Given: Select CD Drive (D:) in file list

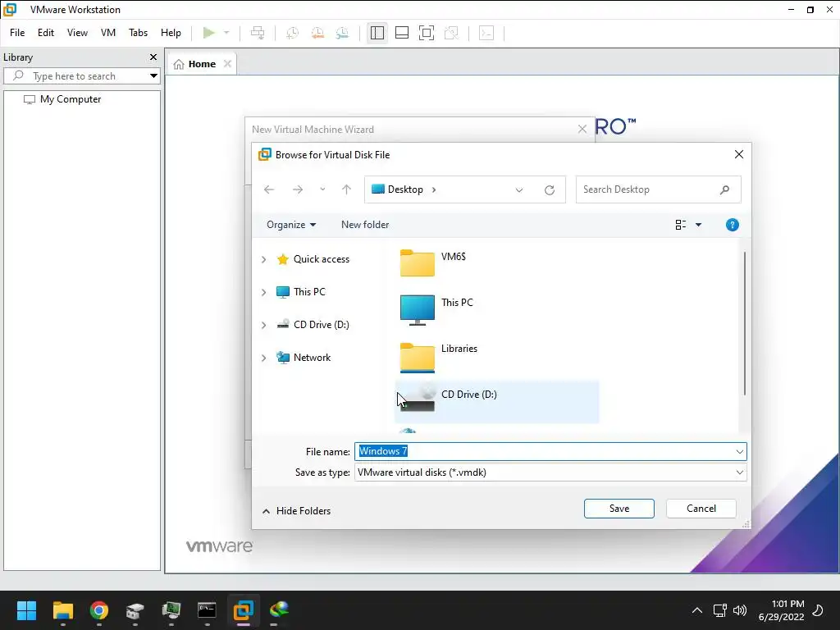Looking at the screenshot, I should (x=496, y=402).
